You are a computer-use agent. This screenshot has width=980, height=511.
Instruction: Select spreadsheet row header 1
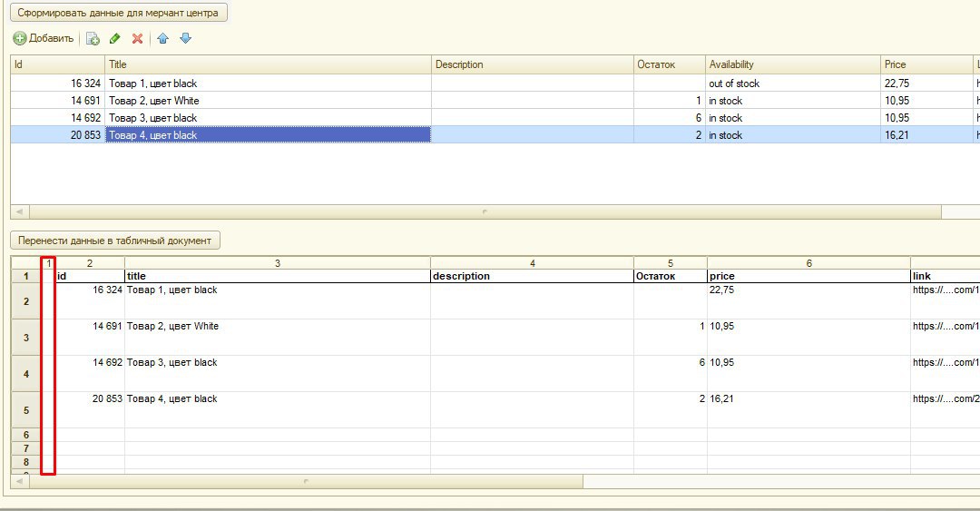pyautogui.click(x=26, y=276)
